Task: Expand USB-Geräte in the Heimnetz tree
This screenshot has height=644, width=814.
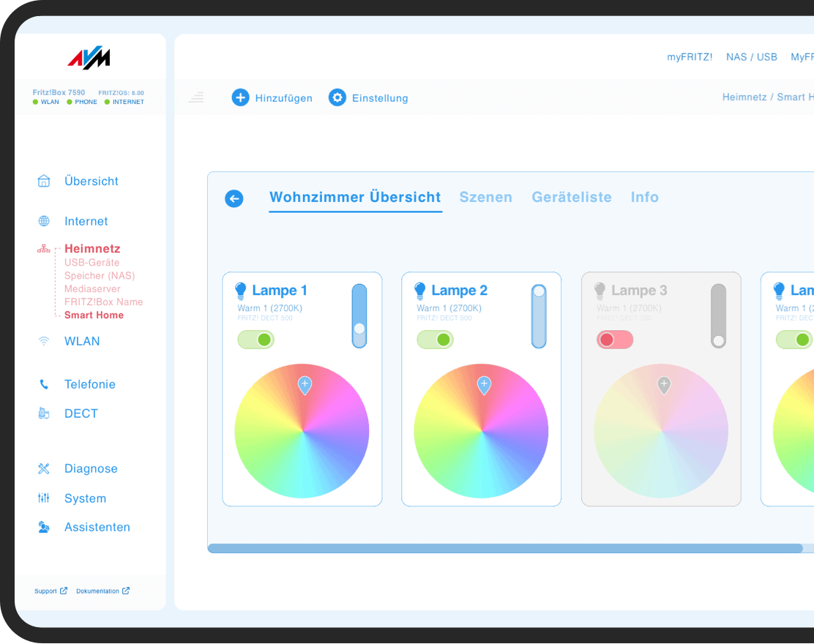Action: [x=91, y=263]
